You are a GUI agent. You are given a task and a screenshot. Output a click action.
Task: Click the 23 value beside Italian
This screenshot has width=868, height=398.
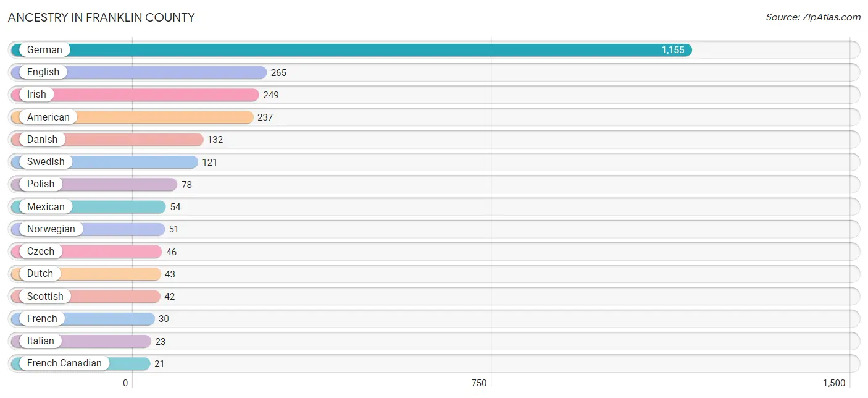tap(161, 341)
